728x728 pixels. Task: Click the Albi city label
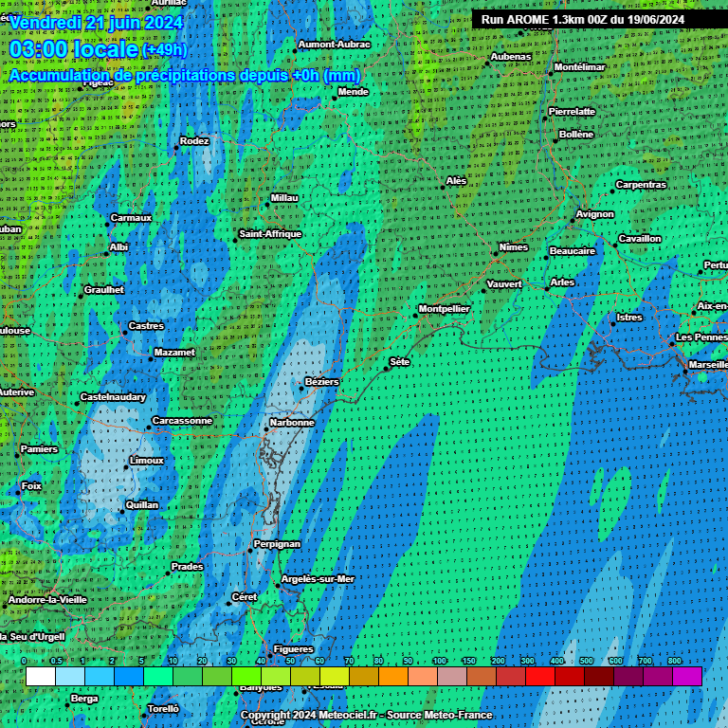pyautogui.click(x=118, y=246)
